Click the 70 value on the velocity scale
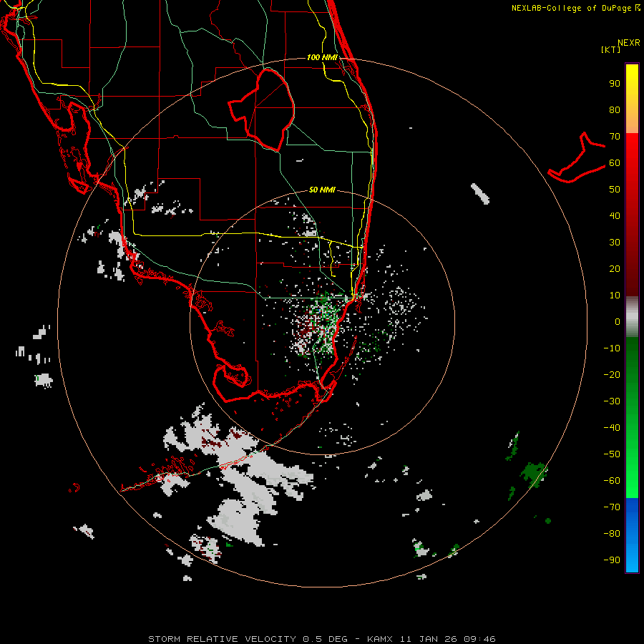Viewport: 644px width, 644px height. [x=615, y=137]
